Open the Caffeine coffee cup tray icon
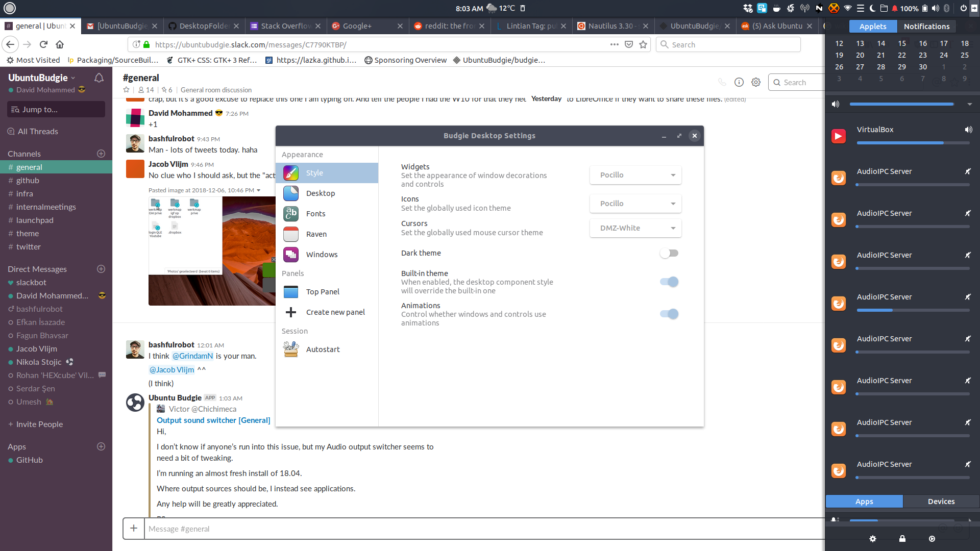980x551 pixels. 776,8
